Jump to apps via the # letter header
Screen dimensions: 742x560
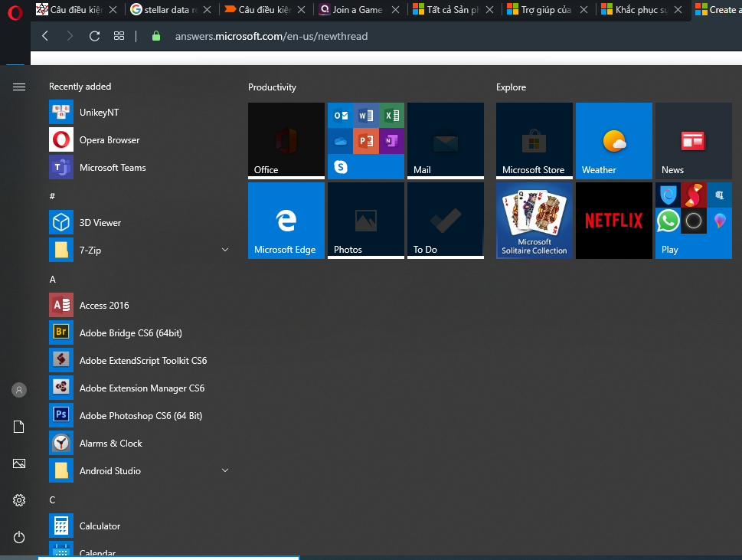[x=53, y=196]
